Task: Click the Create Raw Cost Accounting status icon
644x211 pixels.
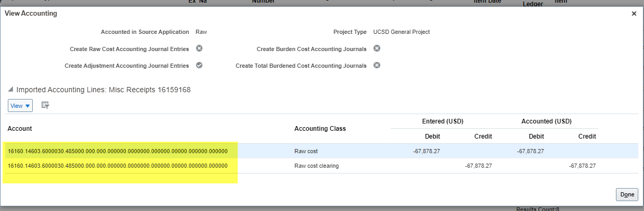Action: [x=199, y=48]
